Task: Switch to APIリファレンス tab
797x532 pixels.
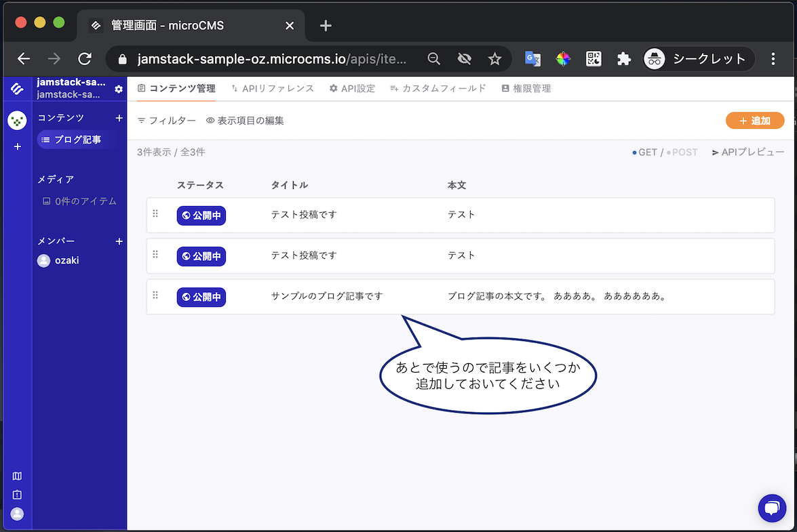Action: 273,88
